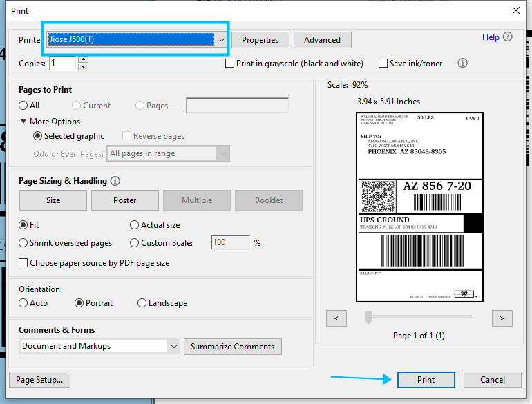
Task: Set orientation to Landscape
Action: pyautogui.click(x=142, y=303)
